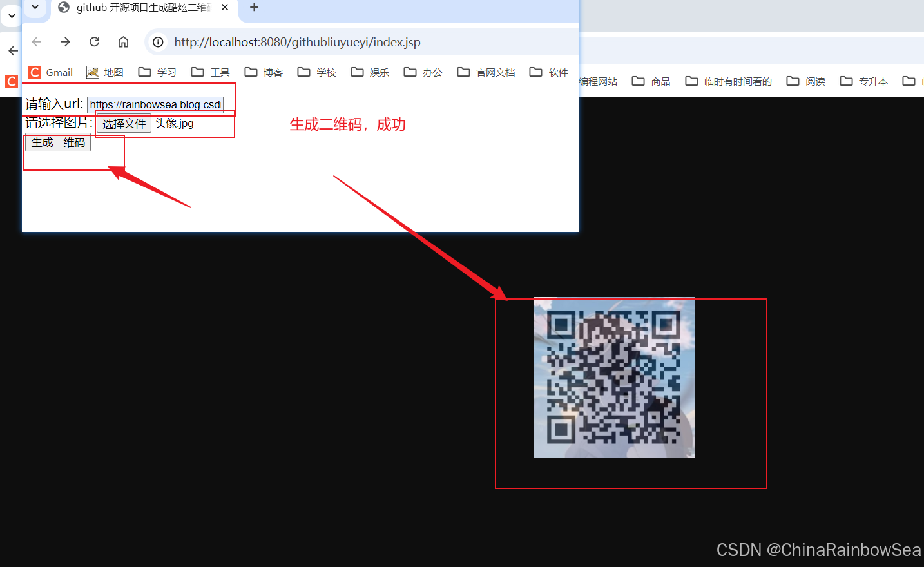Open the Gmail bookmark
This screenshot has height=567, width=924.
[51, 72]
